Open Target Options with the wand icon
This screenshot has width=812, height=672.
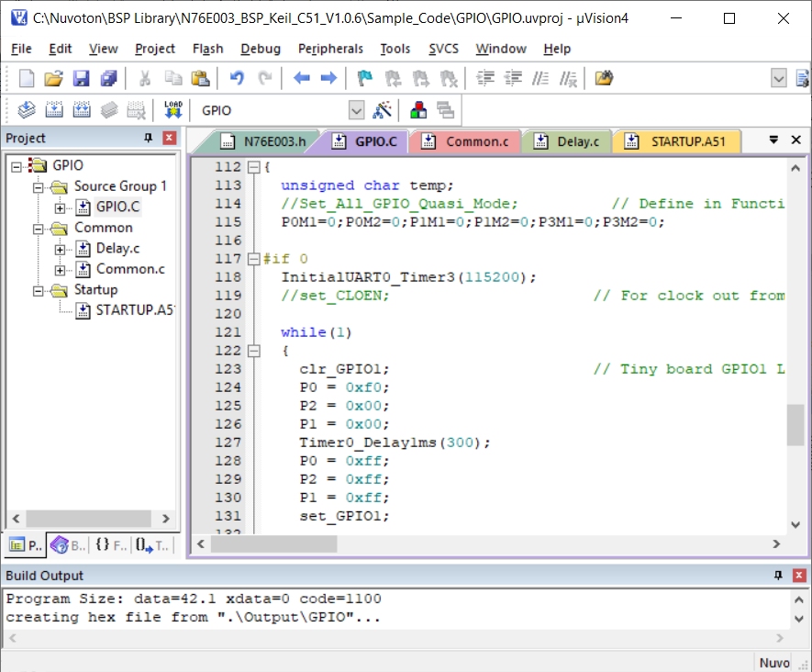point(384,111)
